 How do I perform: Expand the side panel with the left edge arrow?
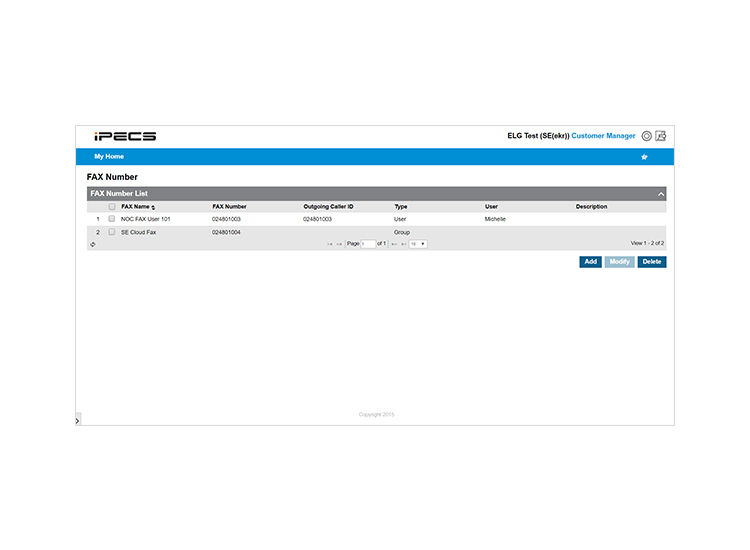point(77,421)
